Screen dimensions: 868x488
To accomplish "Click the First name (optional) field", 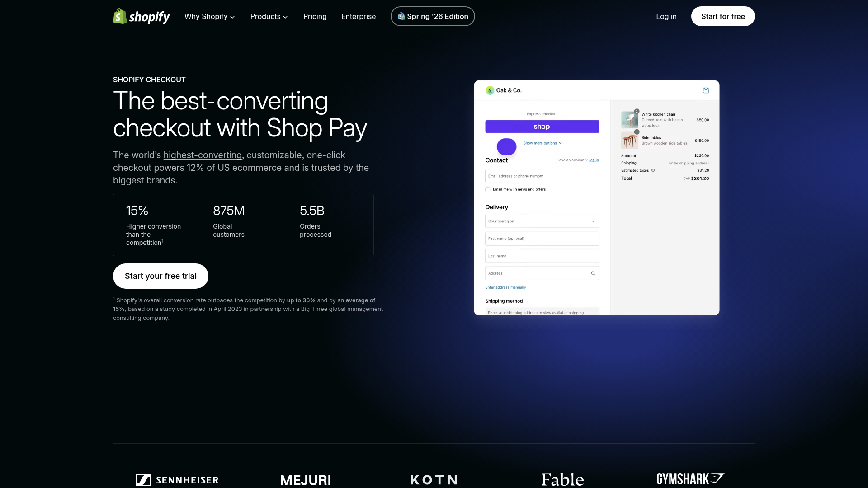I will tap(542, 239).
